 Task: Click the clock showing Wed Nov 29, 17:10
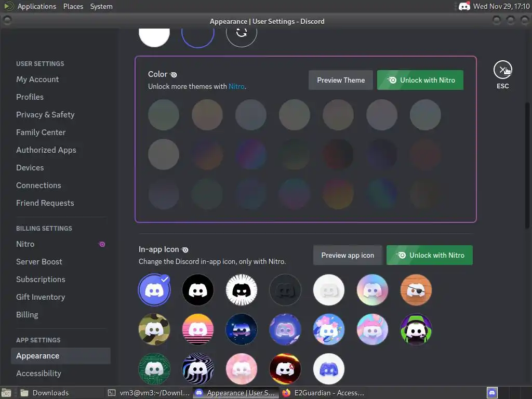click(x=501, y=6)
